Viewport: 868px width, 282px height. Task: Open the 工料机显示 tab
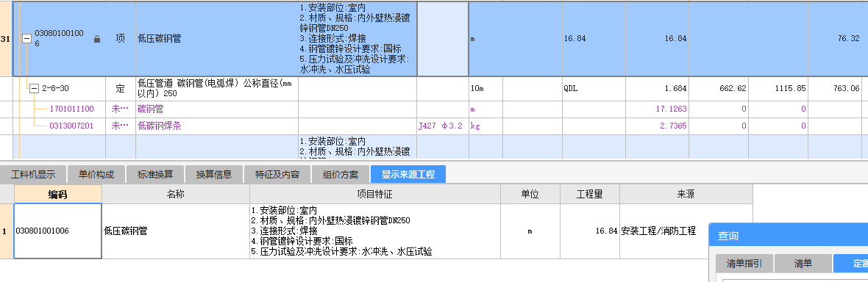(33, 174)
